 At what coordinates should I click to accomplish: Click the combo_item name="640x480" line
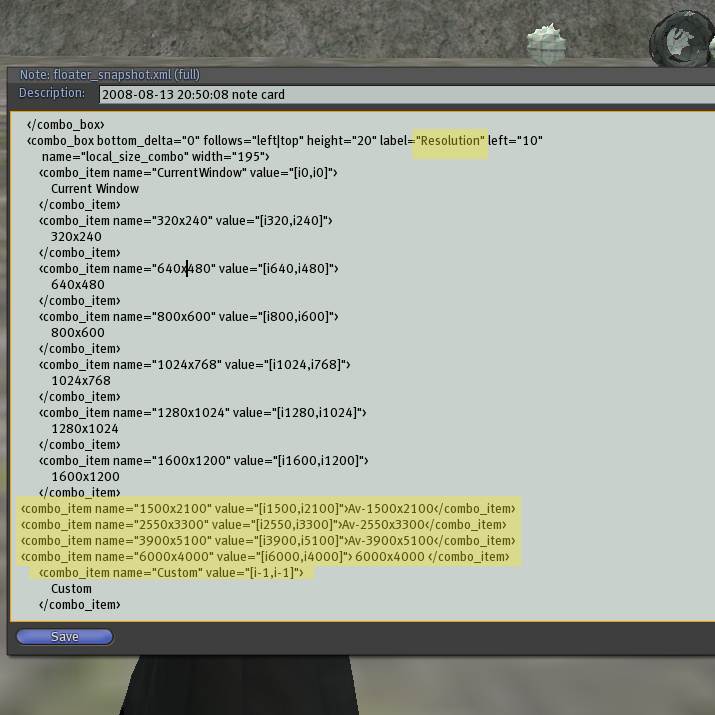(188, 269)
